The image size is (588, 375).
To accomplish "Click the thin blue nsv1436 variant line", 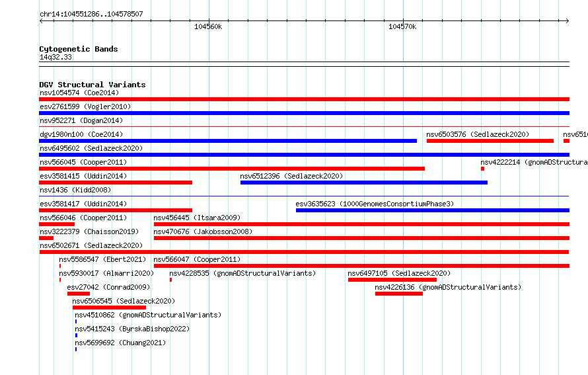I will (304, 196).
